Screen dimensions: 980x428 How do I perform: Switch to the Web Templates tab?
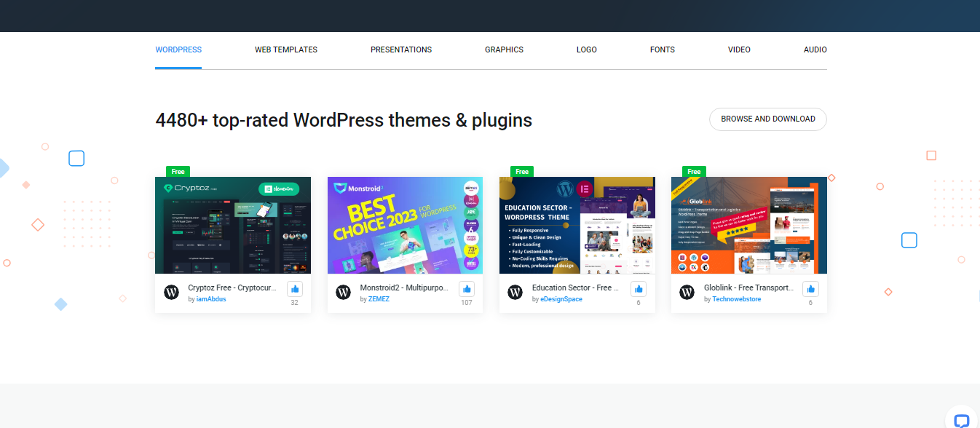pyautogui.click(x=286, y=50)
